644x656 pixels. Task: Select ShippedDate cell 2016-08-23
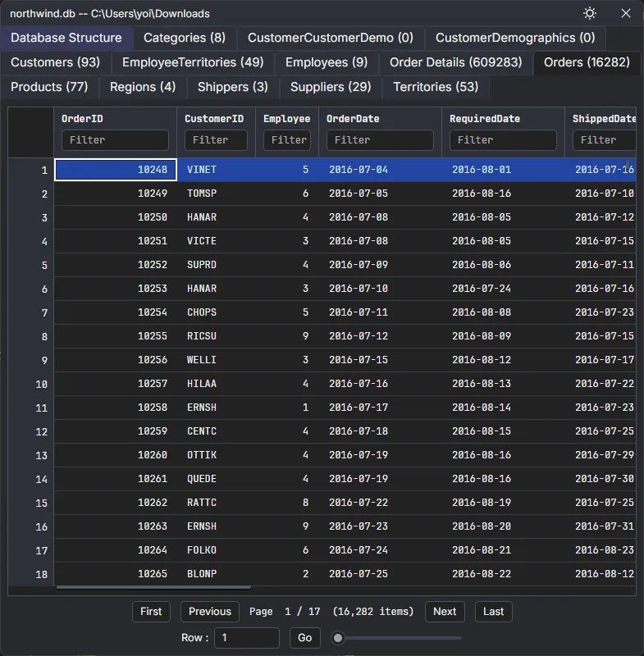coord(601,549)
